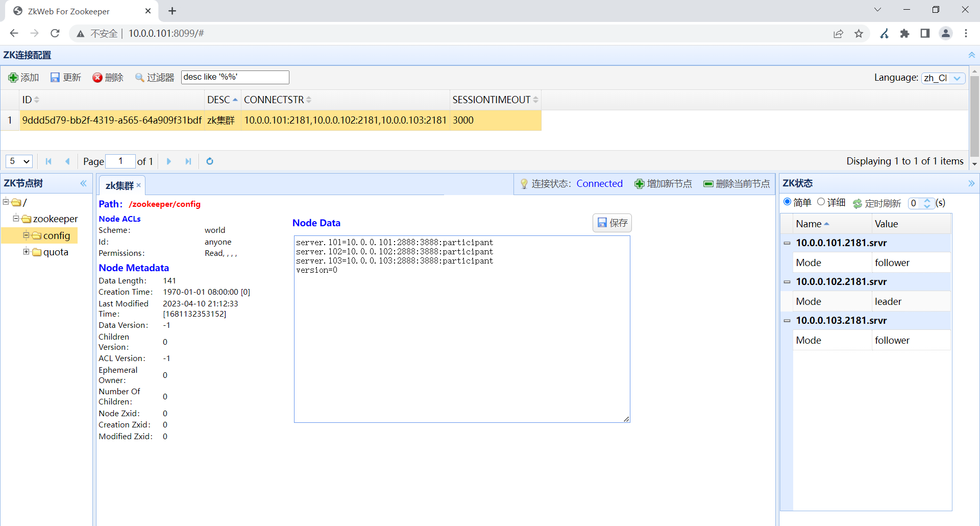This screenshot has height=526, width=980.
Task: Go to the last page
Action: 188,161
